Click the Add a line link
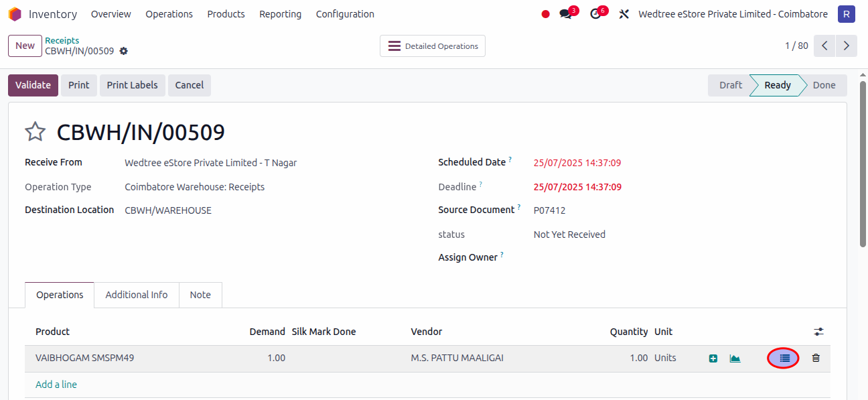The height and width of the screenshot is (400, 868). (56, 385)
